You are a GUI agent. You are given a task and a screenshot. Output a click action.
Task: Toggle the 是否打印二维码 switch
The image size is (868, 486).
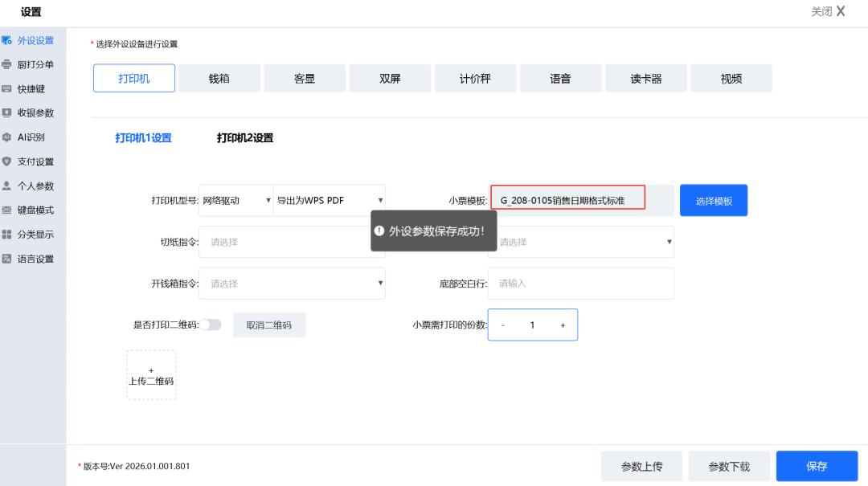coord(211,325)
